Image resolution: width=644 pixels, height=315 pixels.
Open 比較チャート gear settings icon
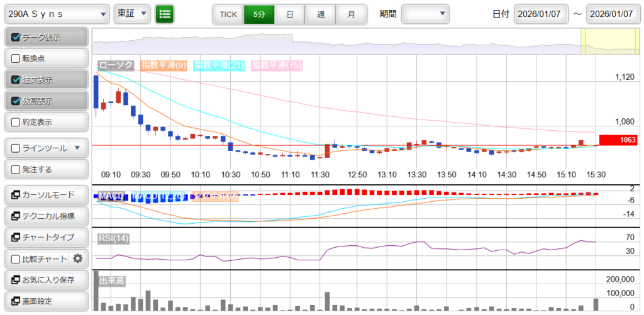78,258
